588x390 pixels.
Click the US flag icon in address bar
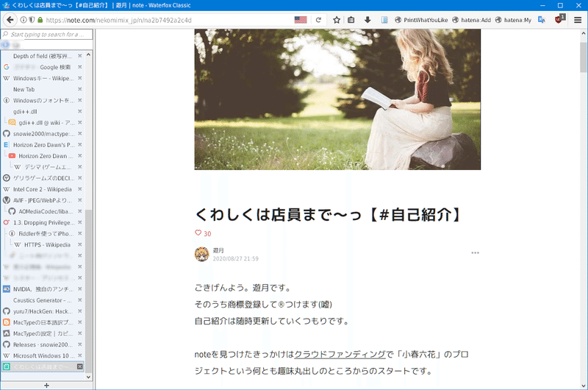301,20
